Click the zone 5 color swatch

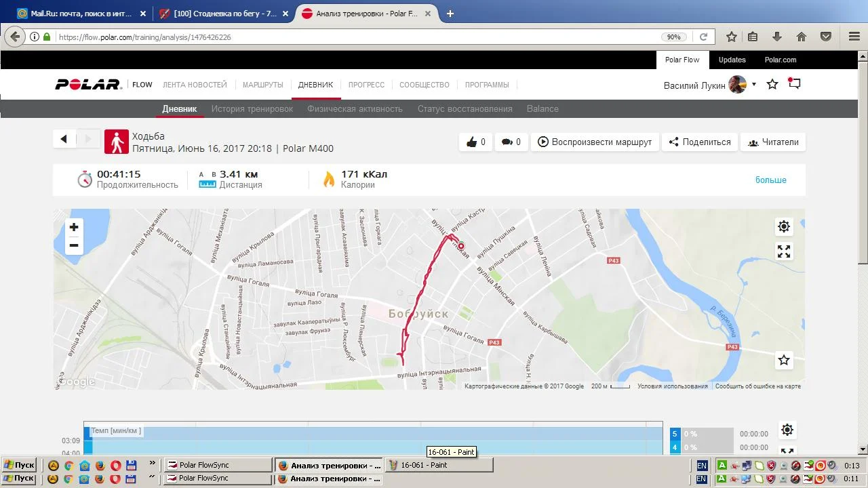point(675,434)
